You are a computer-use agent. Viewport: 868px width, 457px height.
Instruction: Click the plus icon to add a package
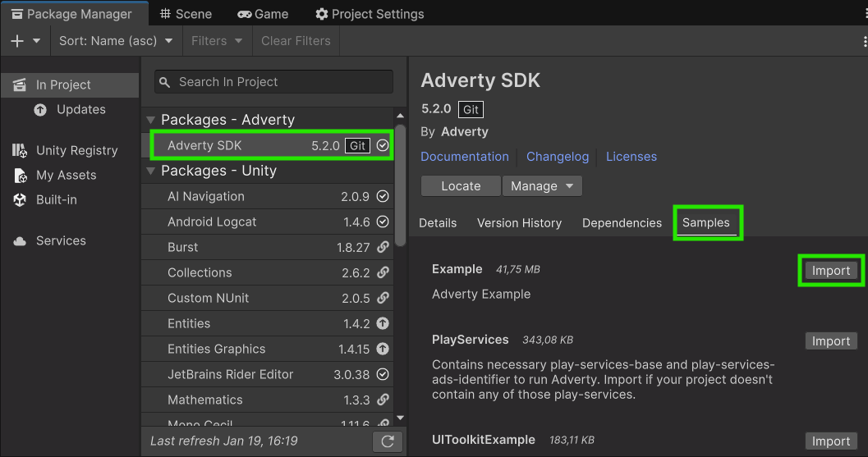click(x=17, y=41)
